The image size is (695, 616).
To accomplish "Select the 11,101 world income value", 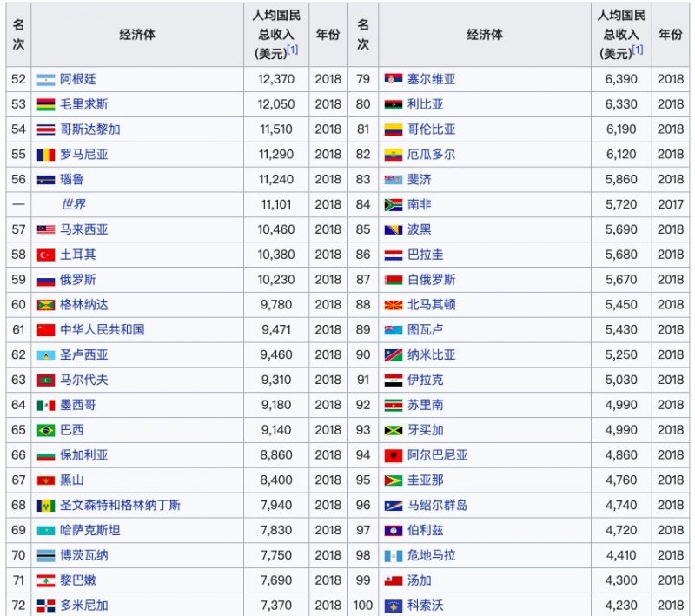I will tap(276, 204).
